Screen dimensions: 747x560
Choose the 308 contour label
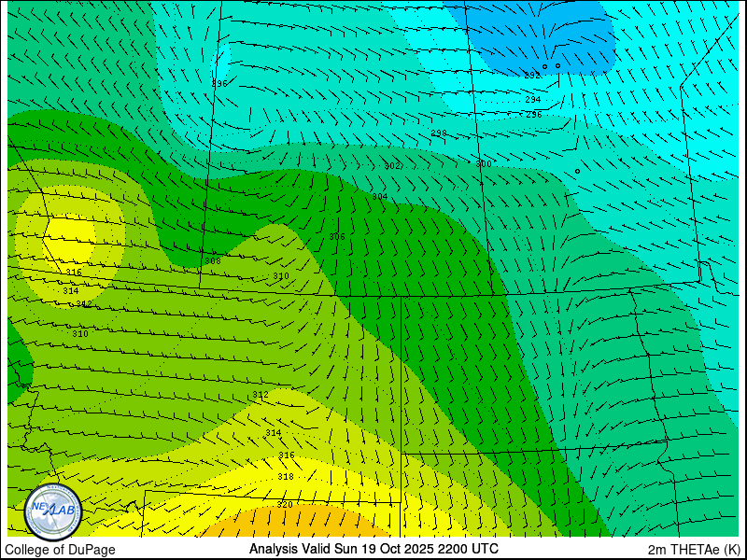pos(213,261)
